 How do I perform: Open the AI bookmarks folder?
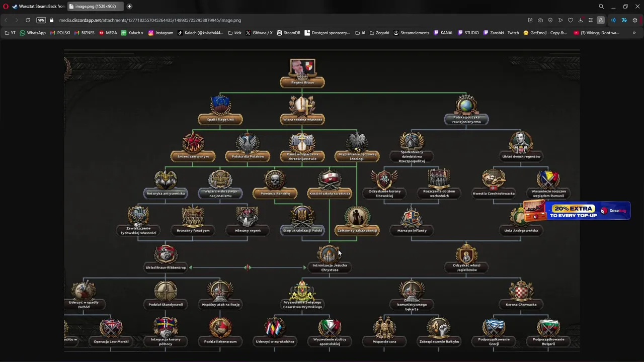(360, 33)
